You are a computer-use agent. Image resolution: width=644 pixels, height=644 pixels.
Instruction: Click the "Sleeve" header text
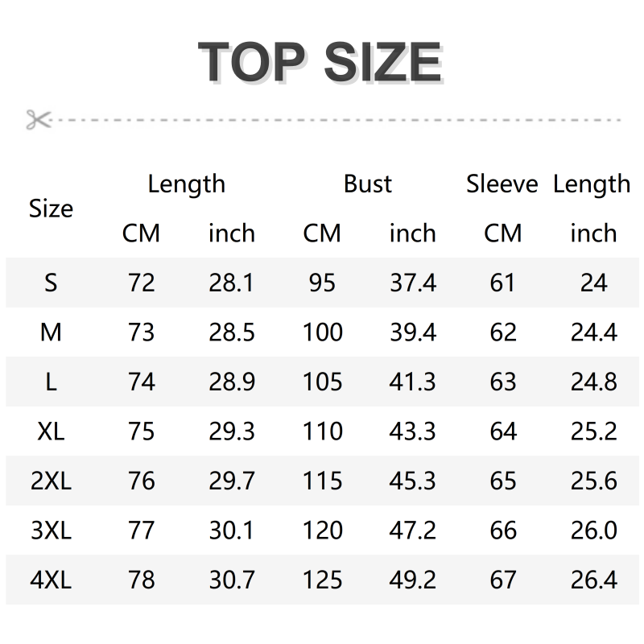(x=502, y=184)
